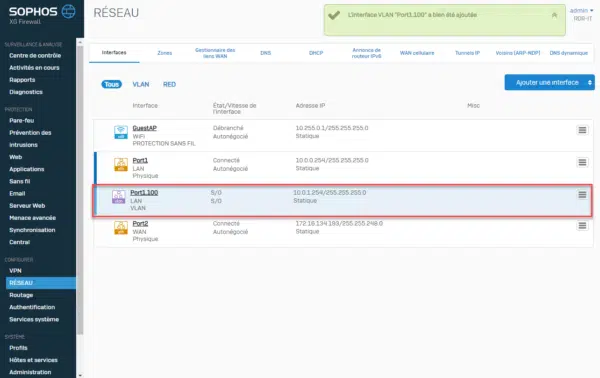
Task: Open Diagnostics in sidebar
Action: [x=26, y=92]
